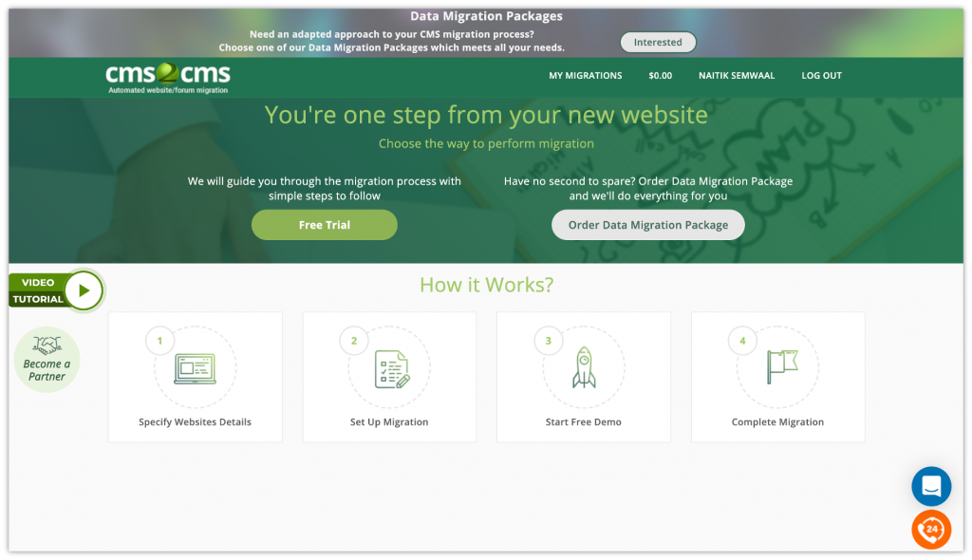
Task: Click the Interested button in the top banner
Action: click(x=658, y=42)
